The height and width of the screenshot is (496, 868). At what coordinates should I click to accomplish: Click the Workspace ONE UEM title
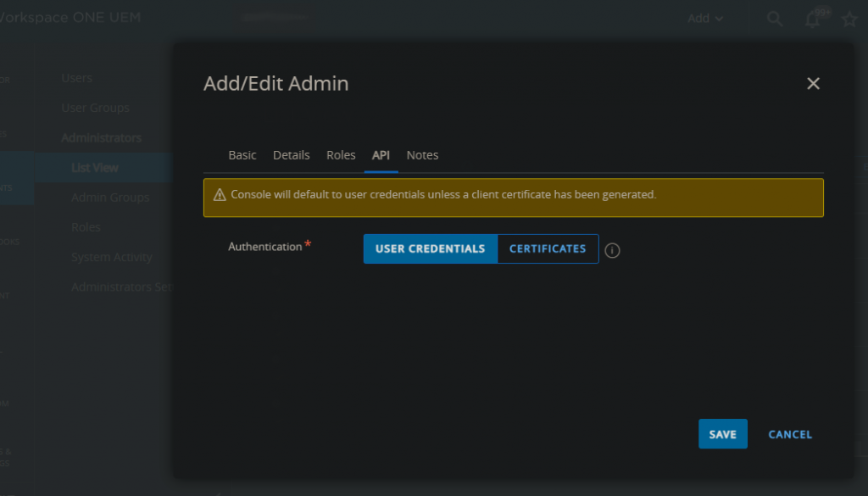tap(70, 18)
